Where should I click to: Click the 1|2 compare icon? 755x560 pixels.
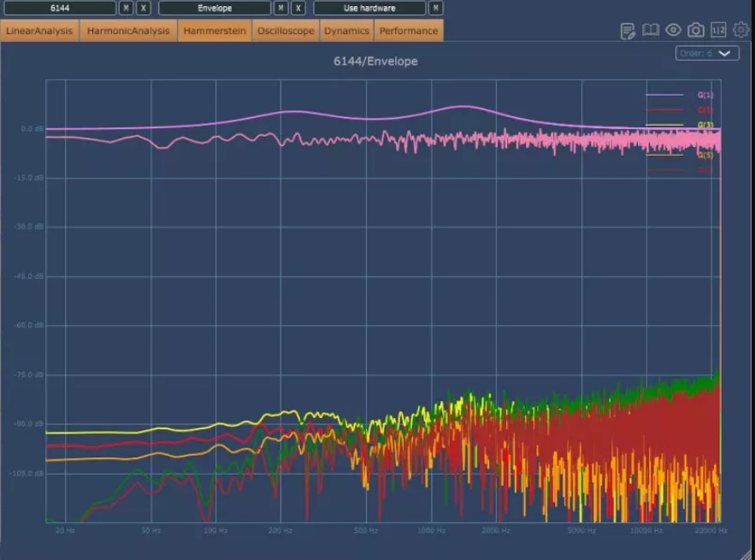718,31
